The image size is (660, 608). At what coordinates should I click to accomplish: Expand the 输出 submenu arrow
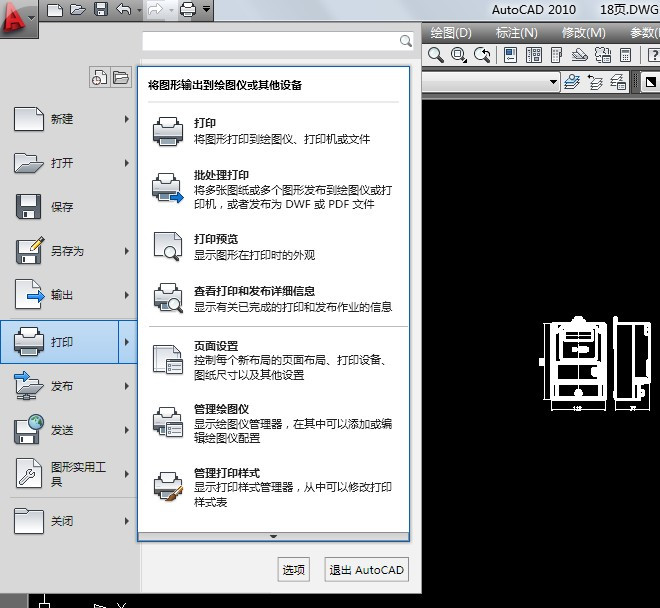(127, 295)
